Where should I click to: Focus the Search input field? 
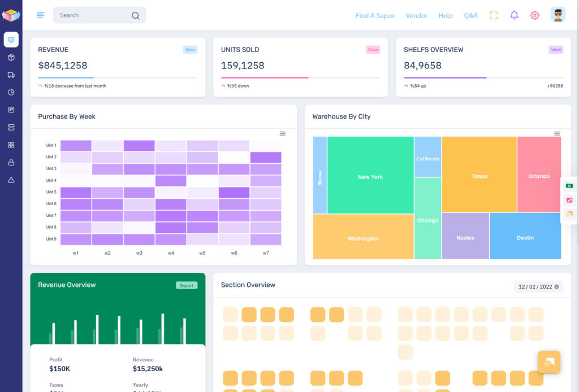click(x=100, y=15)
